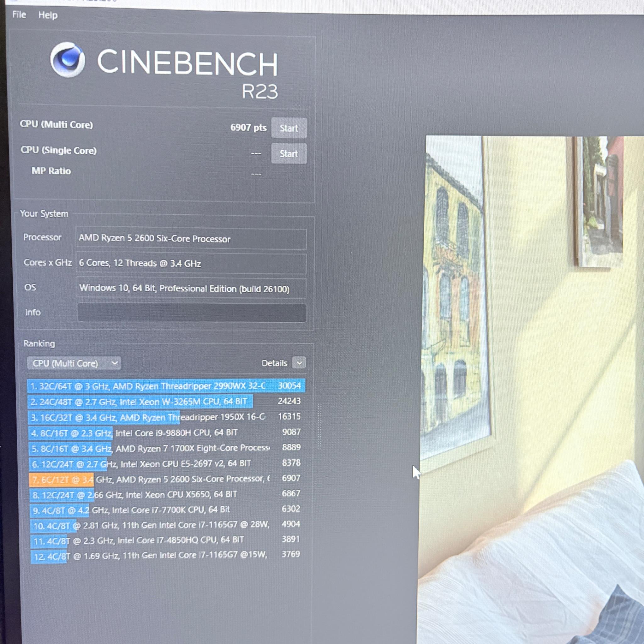Select ranking row Threadripper 1950X
The image size is (644, 644).
click(x=166, y=417)
